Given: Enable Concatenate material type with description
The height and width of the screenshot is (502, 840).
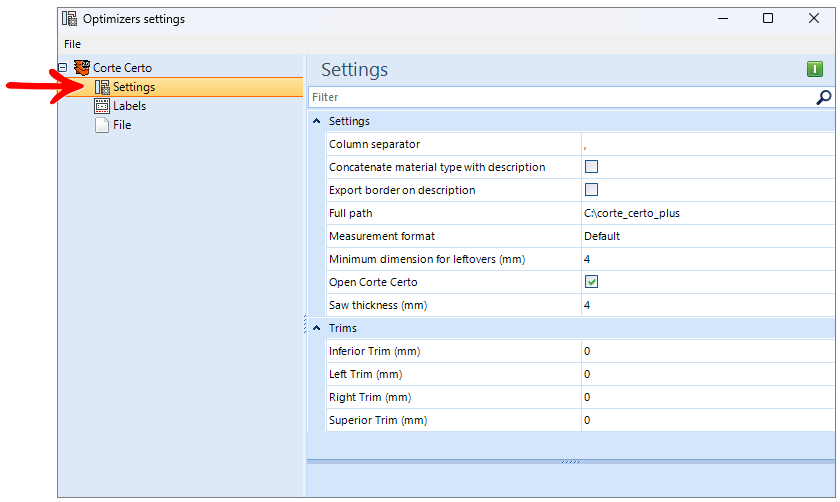Looking at the screenshot, I should tap(591, 167).
